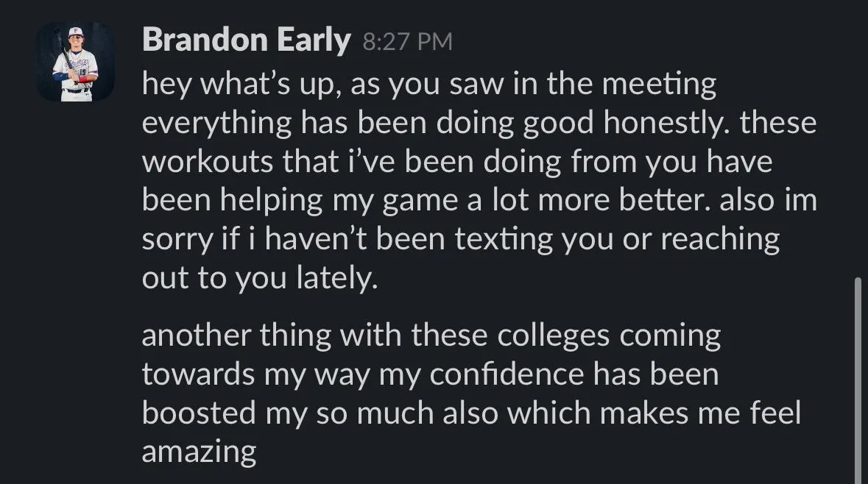Click on the word "workouts" in message
Image resolution: width=868 pixels, height=484 pixels.
tap(208, 162)
